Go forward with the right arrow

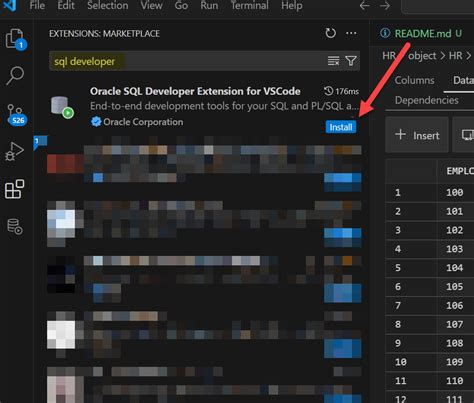385,6
